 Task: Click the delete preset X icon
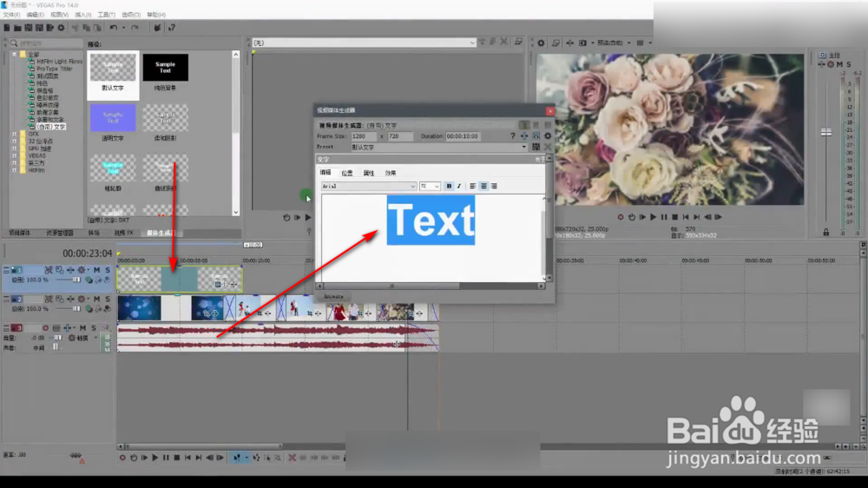(548, 147)
